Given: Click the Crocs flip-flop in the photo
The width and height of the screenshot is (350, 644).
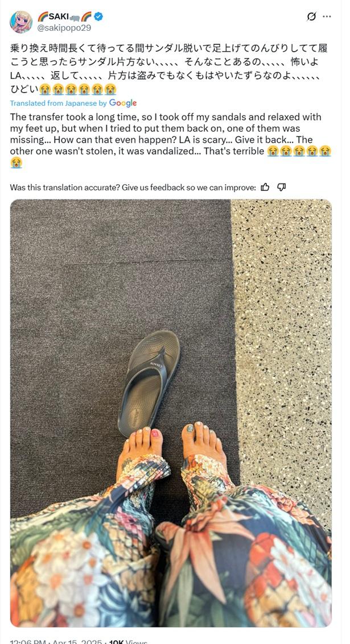Looking at the screenshot, I should click(x=149, y=383).
